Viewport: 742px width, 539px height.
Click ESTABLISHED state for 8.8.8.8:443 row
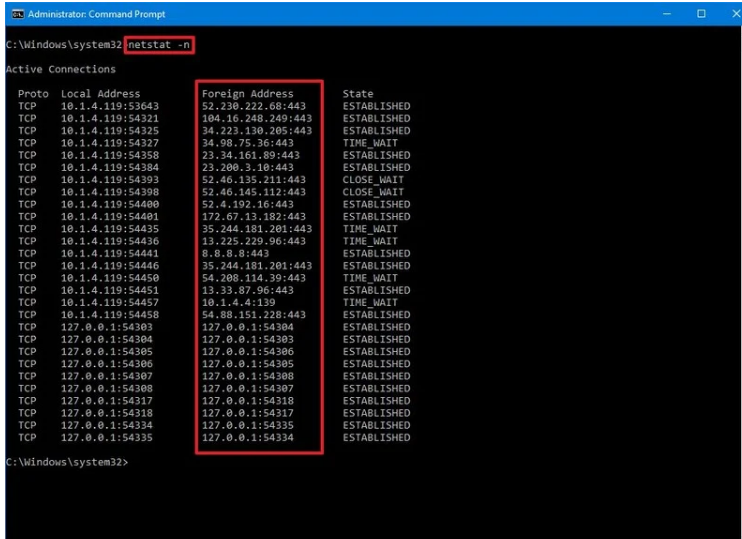pos(376,254)
